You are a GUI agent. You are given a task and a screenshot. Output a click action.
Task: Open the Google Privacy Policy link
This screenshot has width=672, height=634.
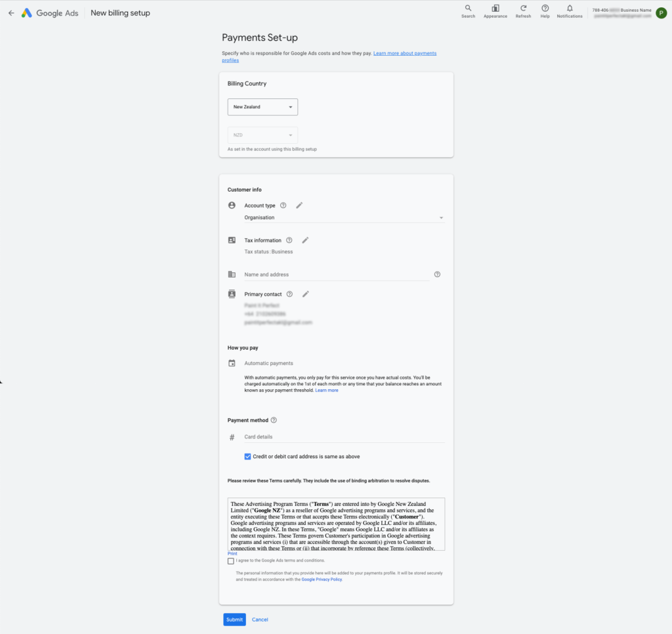[322, 580]
